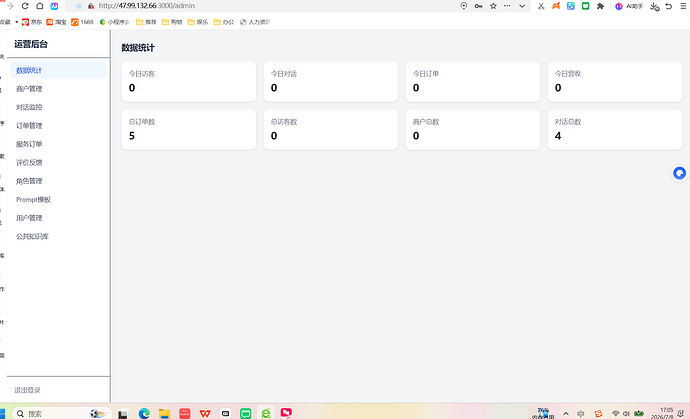Click the undo closed tab icon
The width and height of the screenshot is (690, 419).
pyautogui.click(x=669, y=6)
